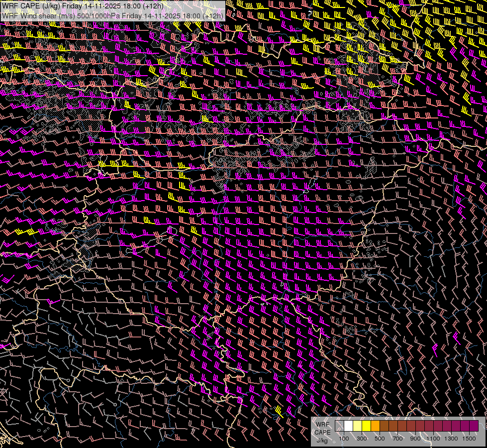Image resolution: width=487 pixels, height=448 pixels.
Task: Click the 1500 label on CAPE scale
Action: [469, 439]
